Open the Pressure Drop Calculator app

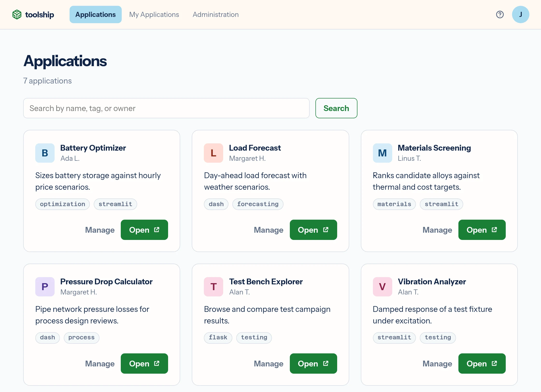pyautogui.click(x=144, y=364)
